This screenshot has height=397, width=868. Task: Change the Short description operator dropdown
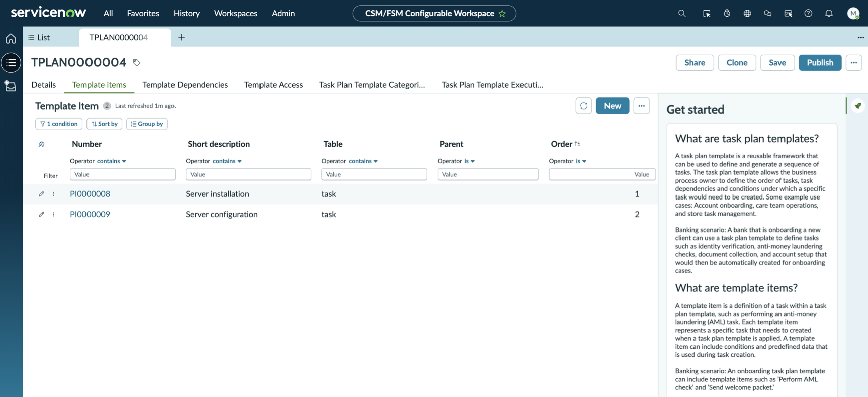[x=227, y=161]
